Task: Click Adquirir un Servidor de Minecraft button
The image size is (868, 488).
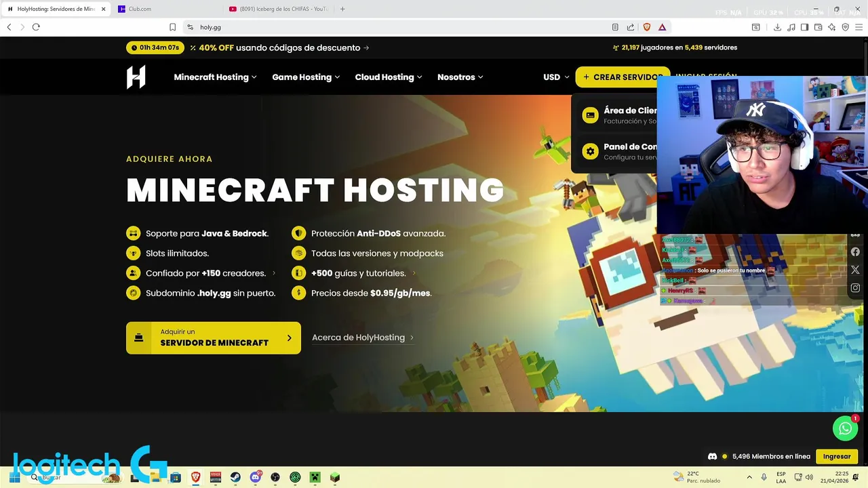Action: tap(214, 338)
